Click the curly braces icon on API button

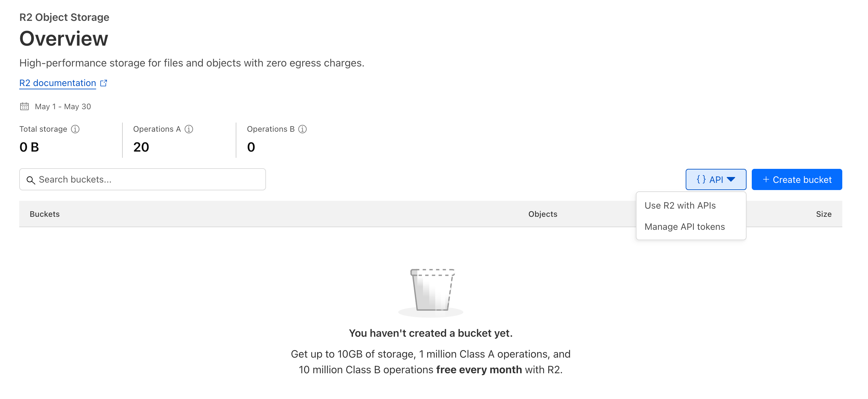701,179
